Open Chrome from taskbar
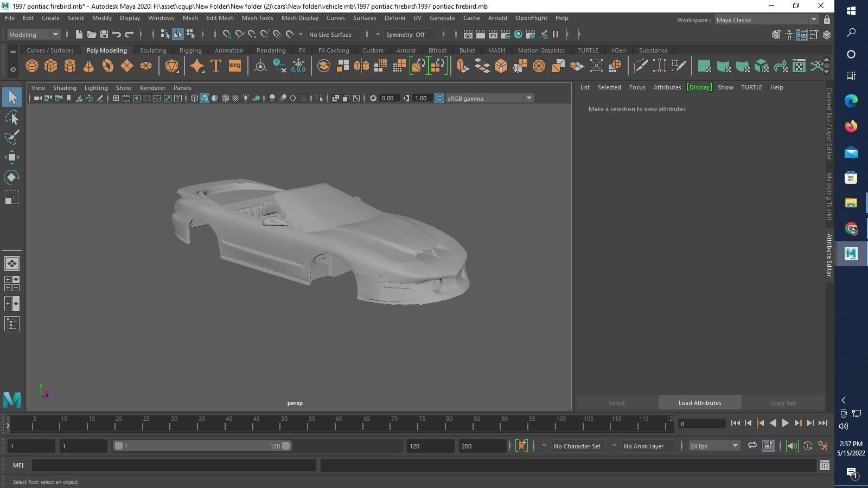 pos(851,228)
